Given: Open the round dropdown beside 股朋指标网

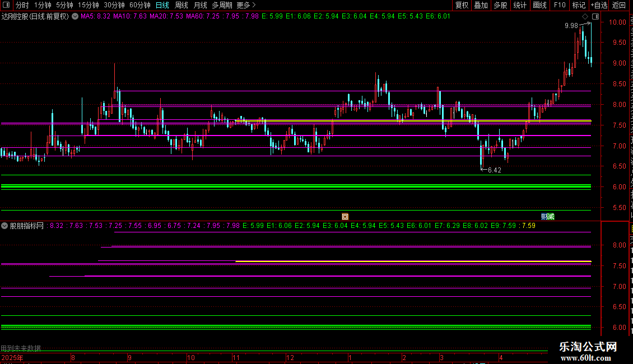Looking at the screenshot, I should (4, 226).
